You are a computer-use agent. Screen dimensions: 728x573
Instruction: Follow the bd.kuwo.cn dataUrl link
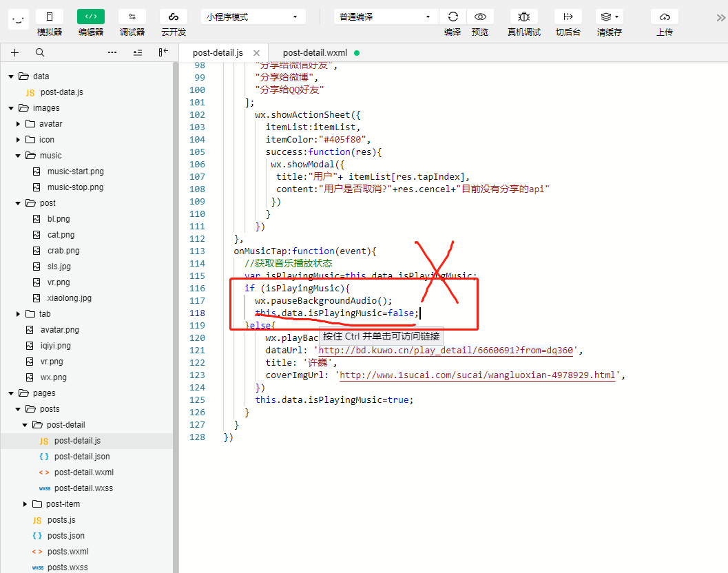[446, 350]
